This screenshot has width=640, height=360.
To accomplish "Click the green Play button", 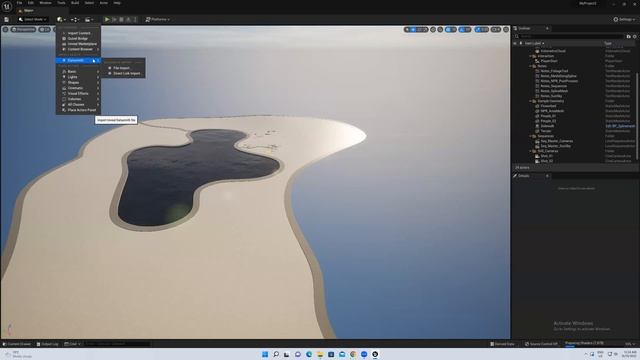I will pos(107,19).
